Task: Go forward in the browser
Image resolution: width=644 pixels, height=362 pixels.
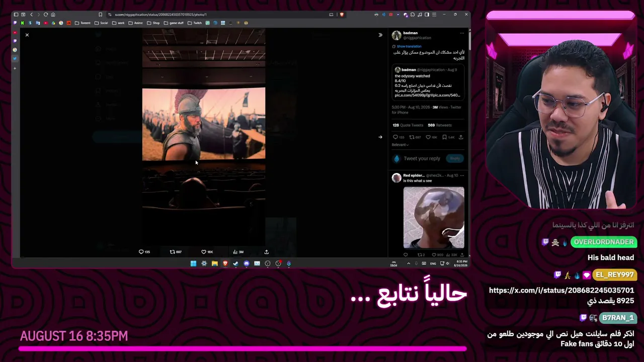Action: click(38, 15)
